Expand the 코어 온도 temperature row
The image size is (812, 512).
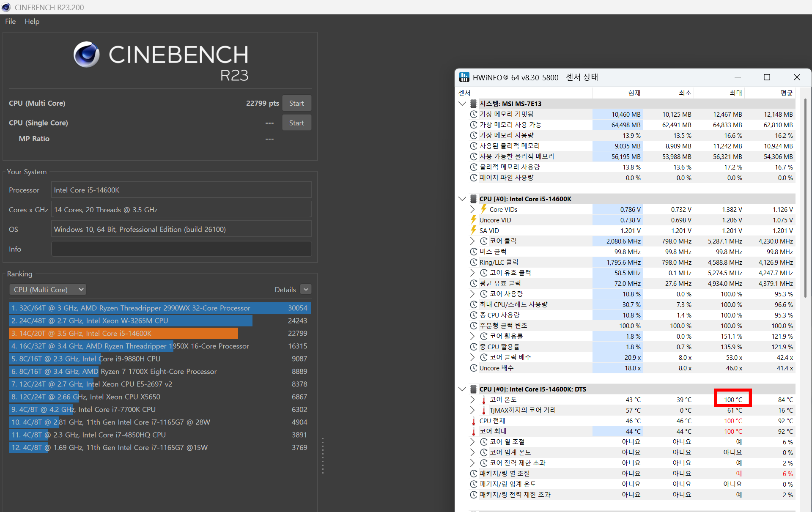472,400
